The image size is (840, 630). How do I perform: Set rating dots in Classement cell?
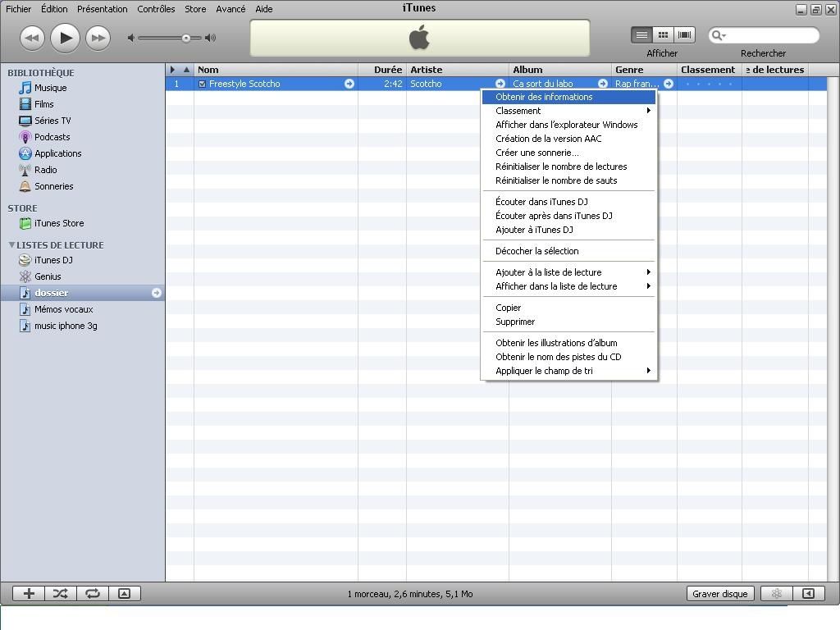[x=709, y=84]
